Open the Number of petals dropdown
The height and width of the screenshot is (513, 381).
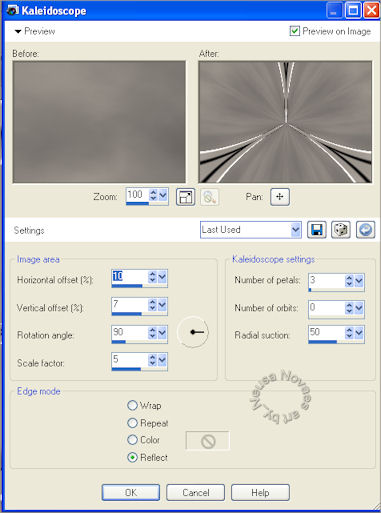tap(359, 281)
